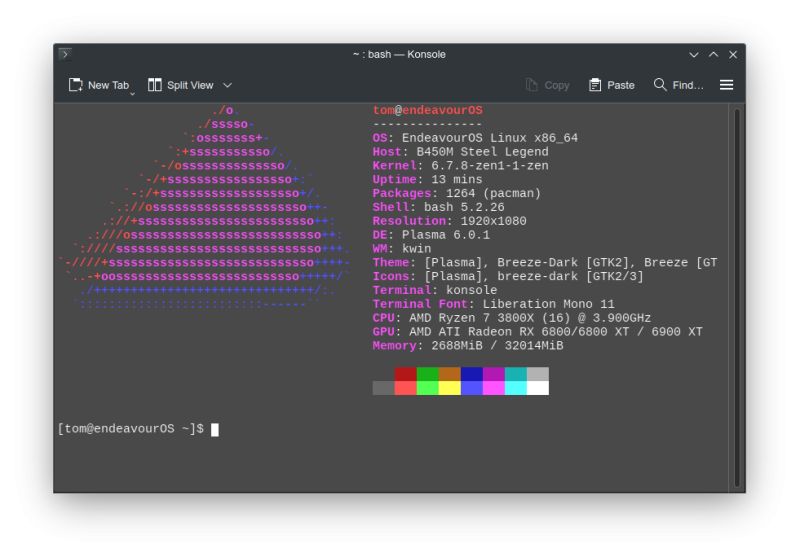Open a New Tab in Konsole
This screenshot has height=557, width=800.
(99, 85)
